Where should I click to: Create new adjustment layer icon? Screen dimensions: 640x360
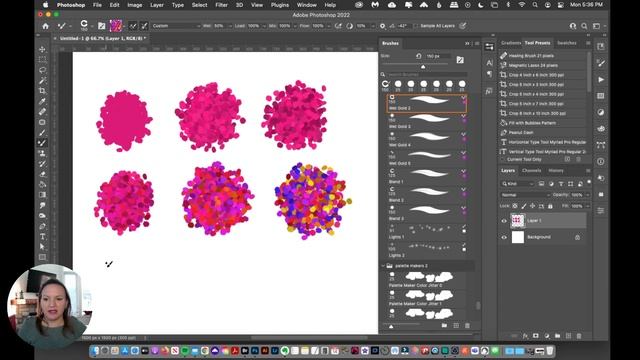pyautogui.click(x=547, y=336)
